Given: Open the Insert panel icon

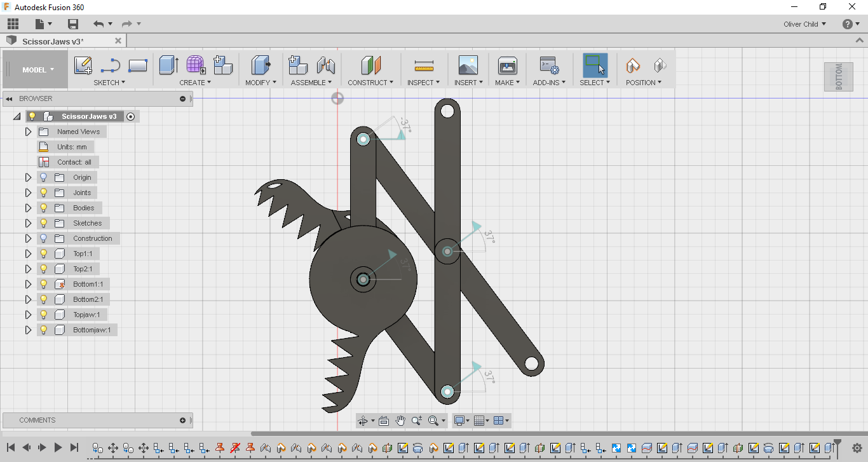Looking at the screenshot, I should coord(468,65).
